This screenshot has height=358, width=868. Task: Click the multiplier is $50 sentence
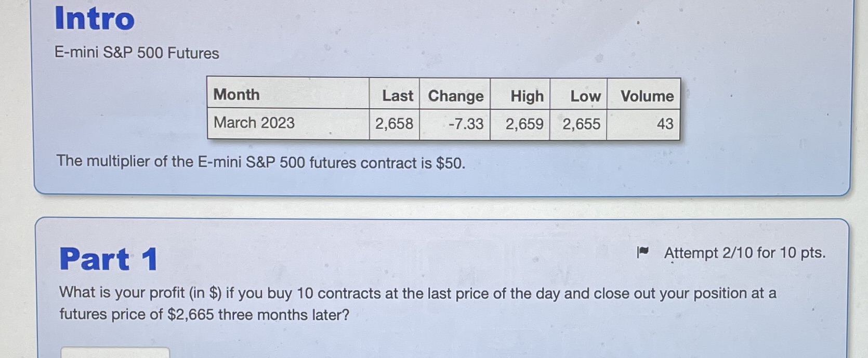click(260, 162)
